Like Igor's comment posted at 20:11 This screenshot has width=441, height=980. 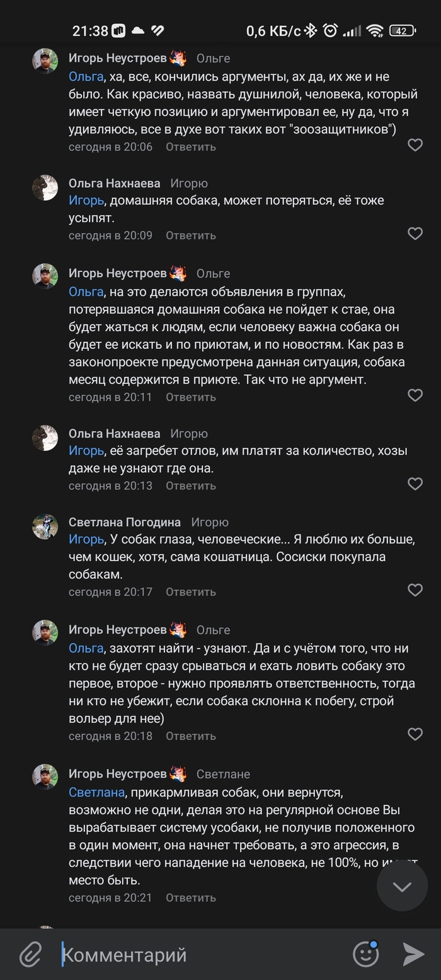pos(415,396)
